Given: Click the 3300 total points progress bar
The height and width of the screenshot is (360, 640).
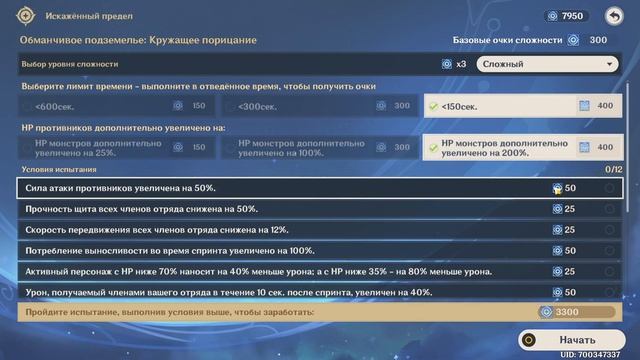Looking at the screenshot, I should (x=577, y=312).
